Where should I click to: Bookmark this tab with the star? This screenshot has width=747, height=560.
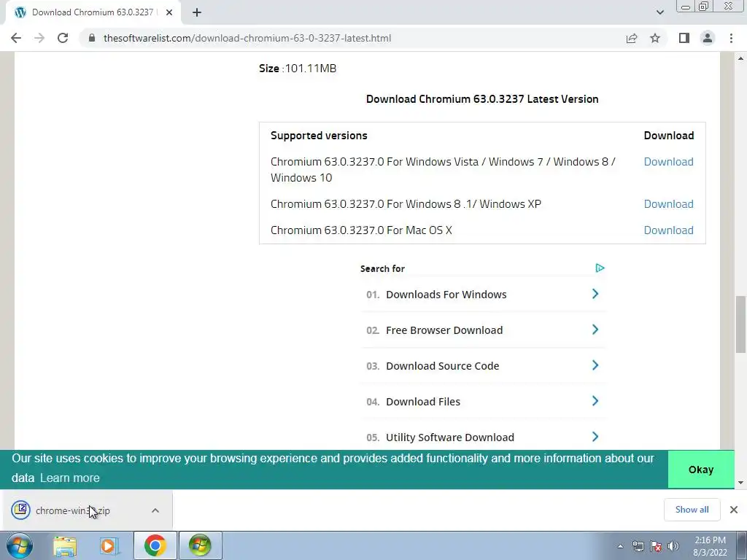[x=655, y=38]
